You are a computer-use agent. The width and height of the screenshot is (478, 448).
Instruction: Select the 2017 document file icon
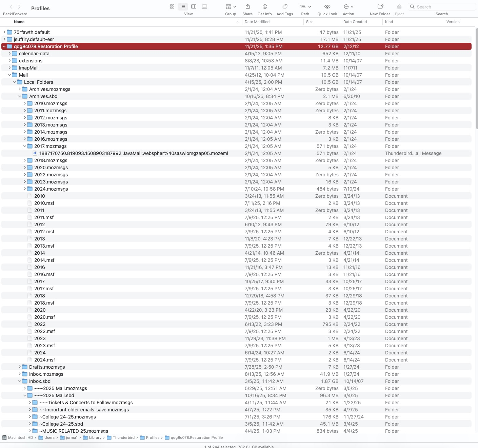[x=30, y=281]
